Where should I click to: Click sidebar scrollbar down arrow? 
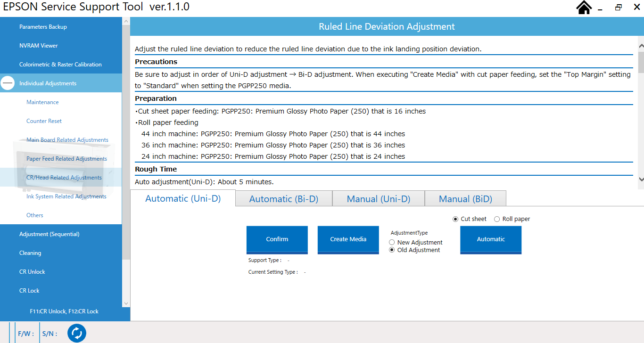click(x=126, y=303)
